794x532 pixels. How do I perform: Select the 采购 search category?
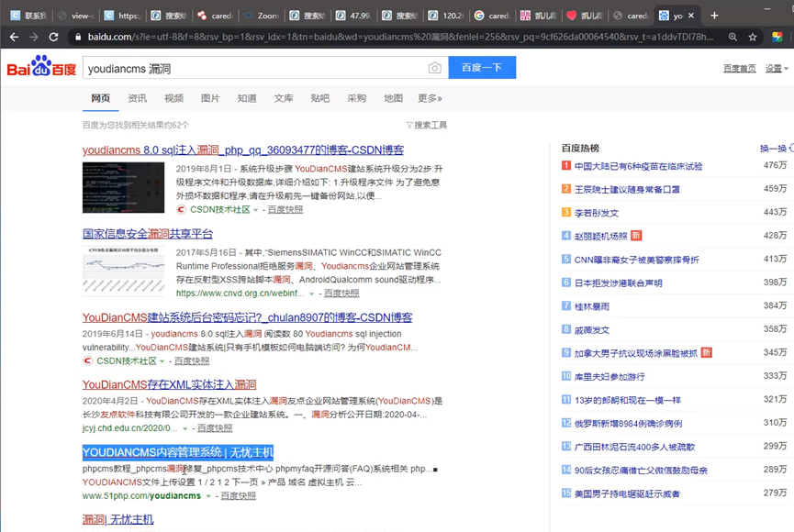point(356,98)
